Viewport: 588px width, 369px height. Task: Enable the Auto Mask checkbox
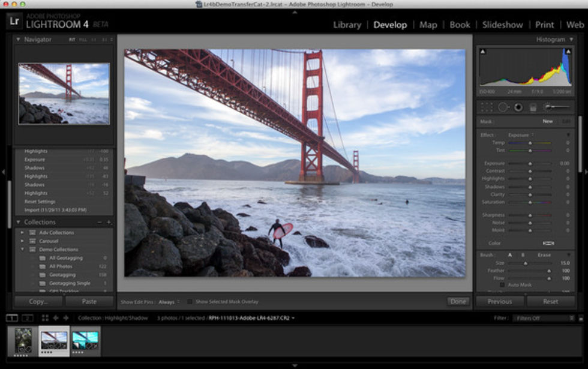point(502,284)
